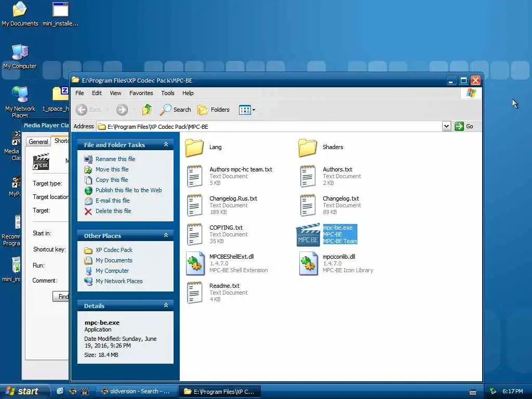The width and height of the screenshot is (532, 399).
Task: Open My Network Places desktop icon
Action: tap(20, 102)
